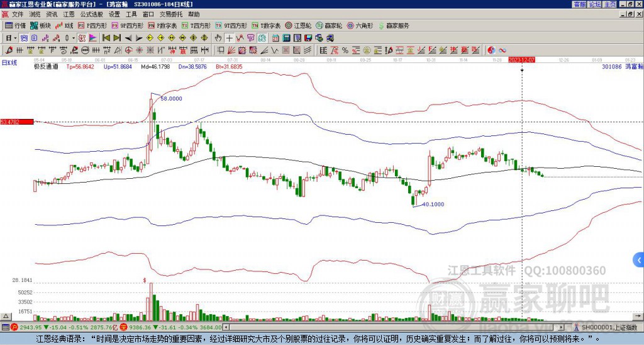Viewport: 644px width, 345px height.
Task: Select the hand pan tool
Action: (x=218, y=38)
